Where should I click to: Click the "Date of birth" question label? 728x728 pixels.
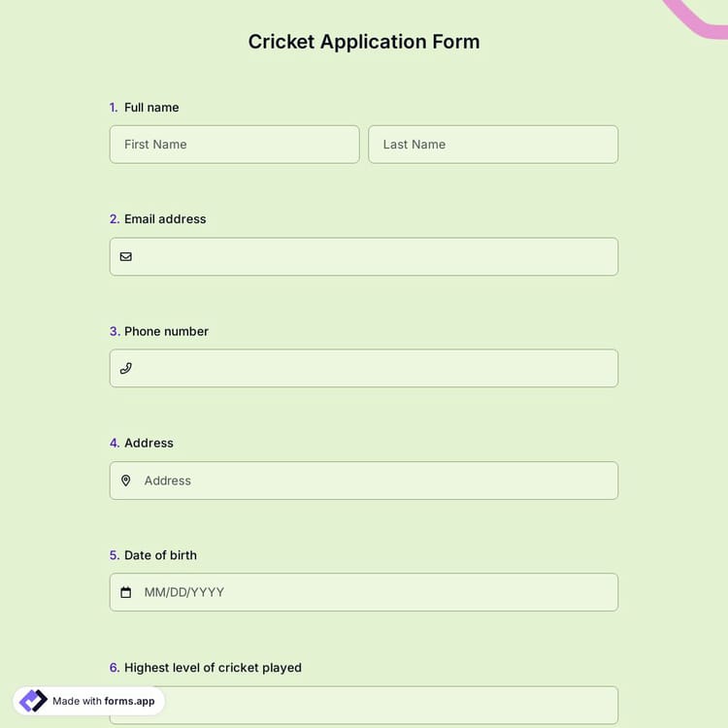[160, 555]
